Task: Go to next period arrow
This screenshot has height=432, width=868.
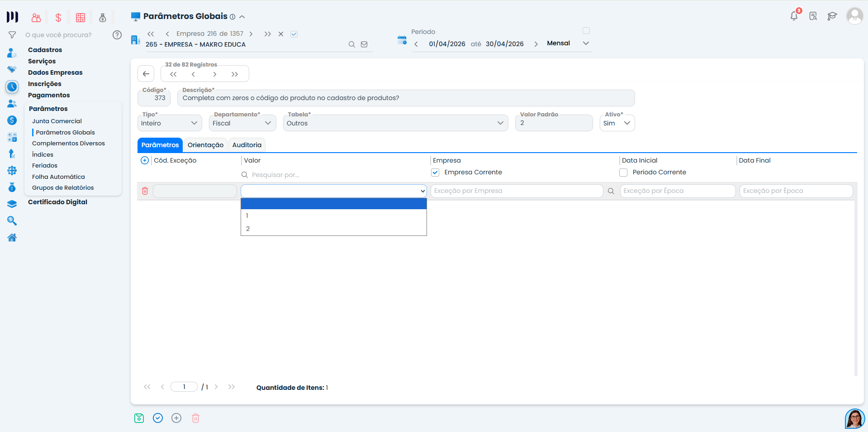Action: click(536, 44)
